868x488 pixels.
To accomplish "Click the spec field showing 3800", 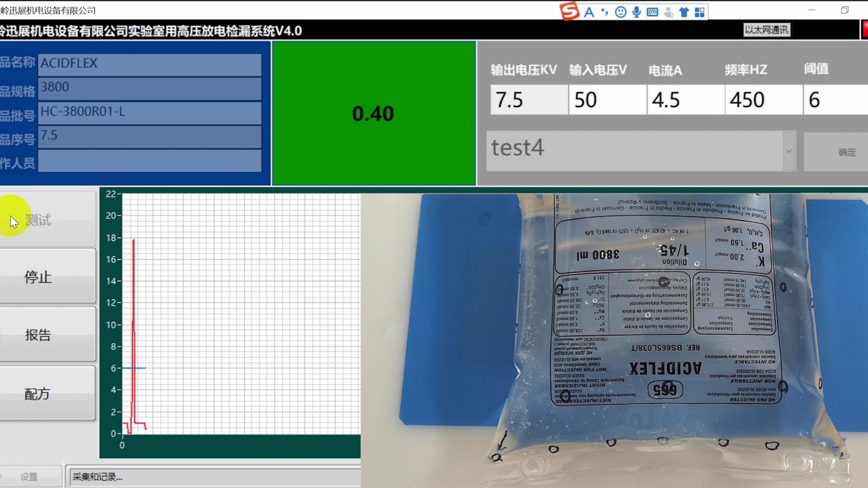I will click(x=150, y=89).
